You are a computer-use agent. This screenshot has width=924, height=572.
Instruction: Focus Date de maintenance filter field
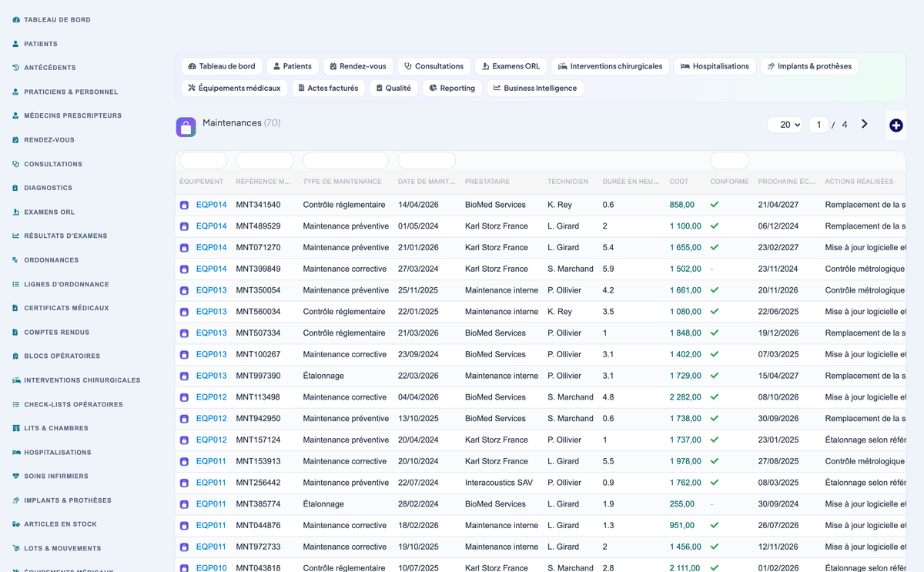tap(427, 160)
